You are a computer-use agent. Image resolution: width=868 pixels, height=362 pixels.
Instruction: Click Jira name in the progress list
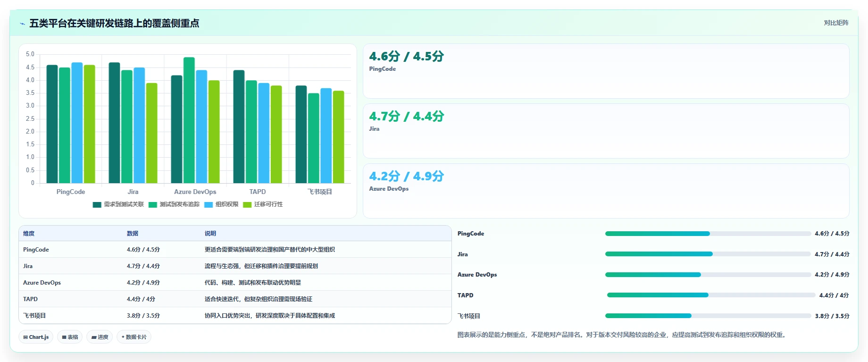463,254
